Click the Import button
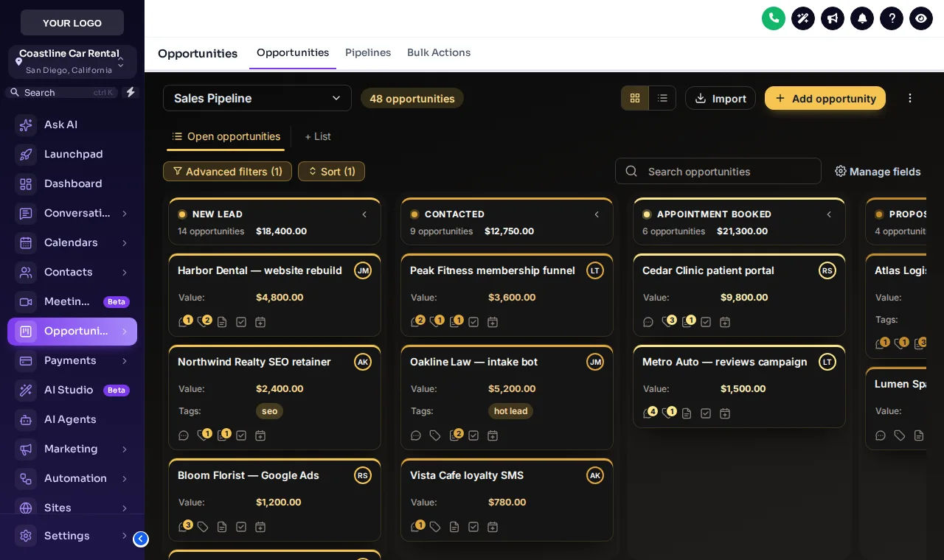The image size is (944, 560). click(721, 98)
